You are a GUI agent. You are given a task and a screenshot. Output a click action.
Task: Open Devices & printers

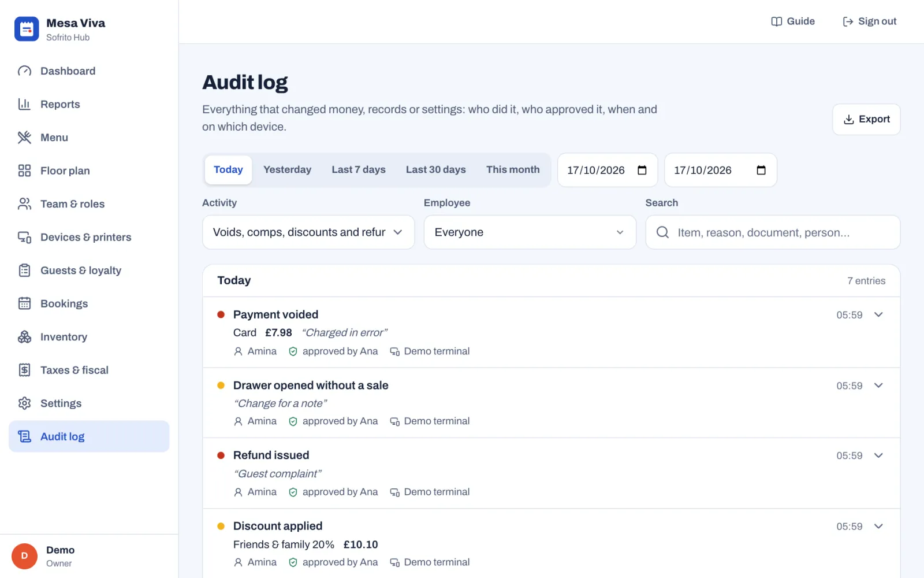(x=89, y=237)
